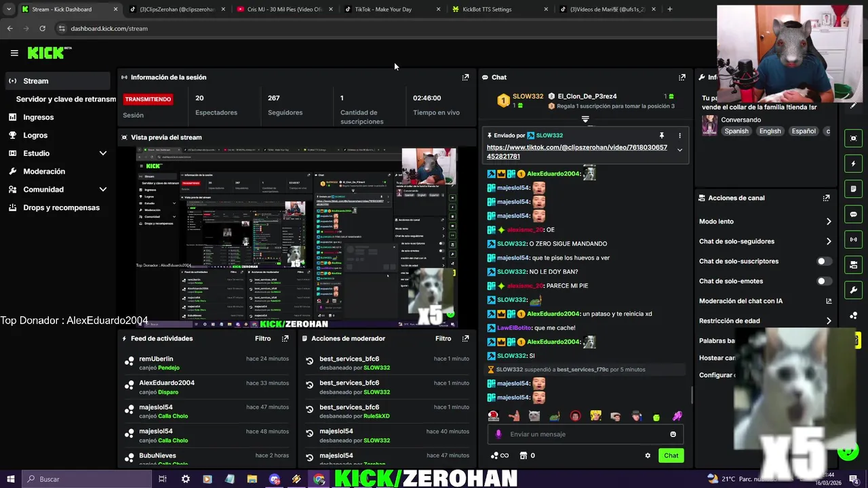Click the Spanish tag chip
Screen dimensions: 868x488
(736, 131)
